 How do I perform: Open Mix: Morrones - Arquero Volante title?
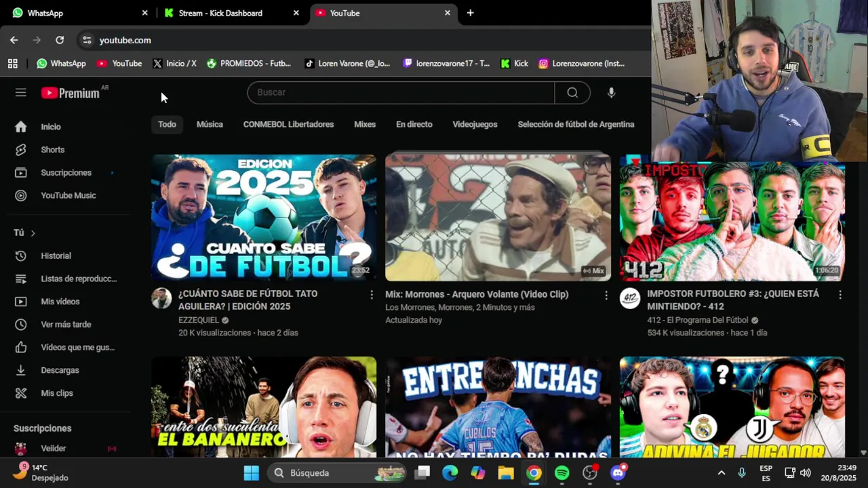(477, 294)
